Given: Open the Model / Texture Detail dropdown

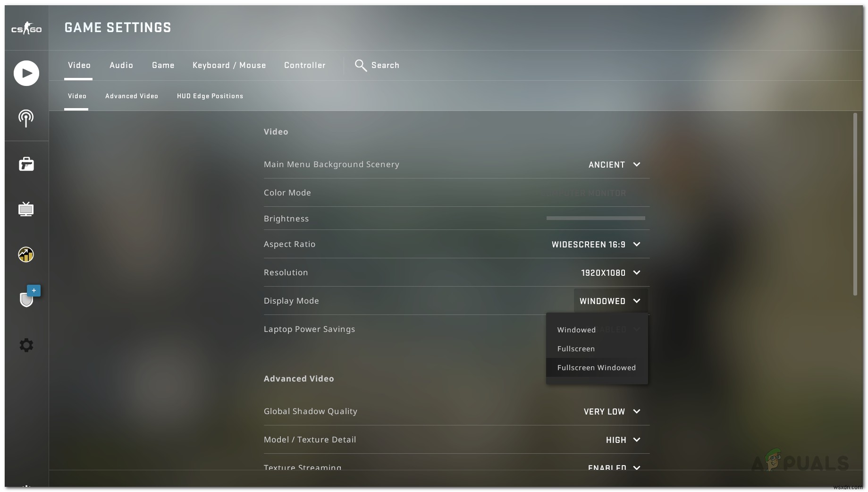Looking at the screenshot, I should [623, 440].
